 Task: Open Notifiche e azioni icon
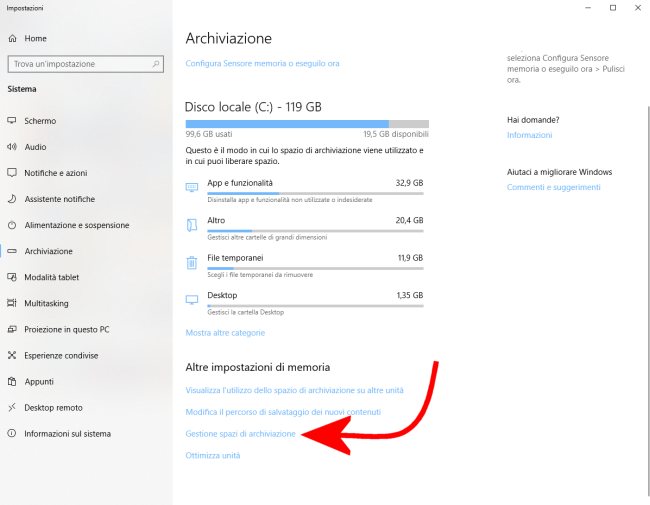click(12, 173)
